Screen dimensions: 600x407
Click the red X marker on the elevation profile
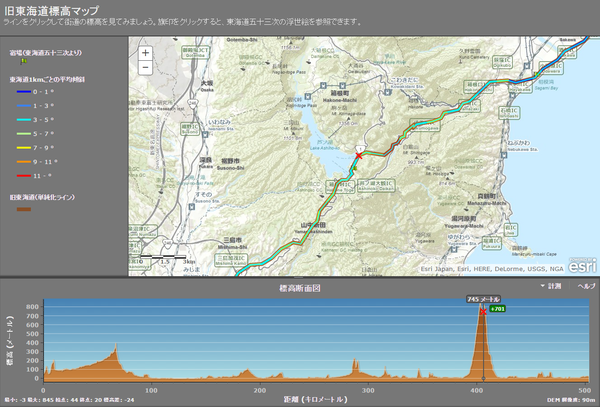[483, 312]
